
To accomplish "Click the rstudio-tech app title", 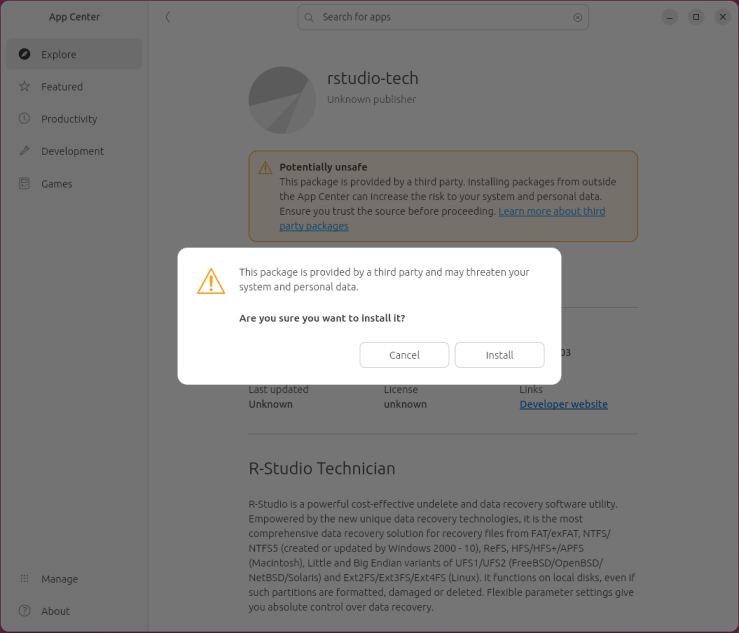I will [x=373, y=78].
